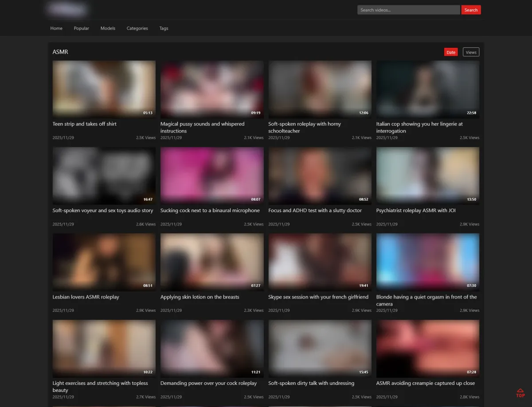Select the Focus and ADHD test title
Screen dimensions: 532x407
tap(315, 210)
